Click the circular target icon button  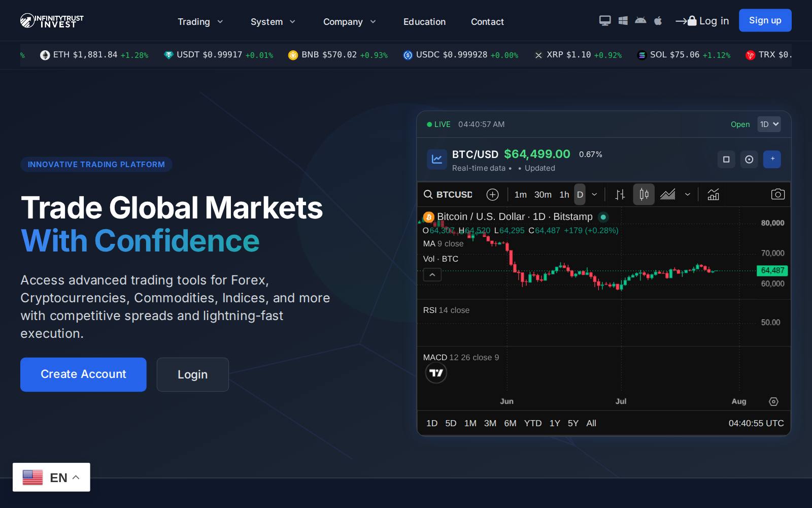coord(749,159)
